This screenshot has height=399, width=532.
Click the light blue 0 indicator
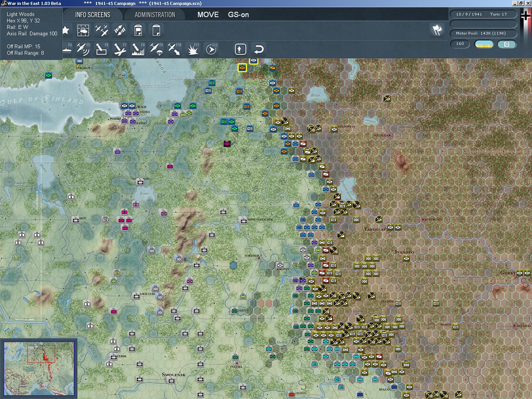507,44
